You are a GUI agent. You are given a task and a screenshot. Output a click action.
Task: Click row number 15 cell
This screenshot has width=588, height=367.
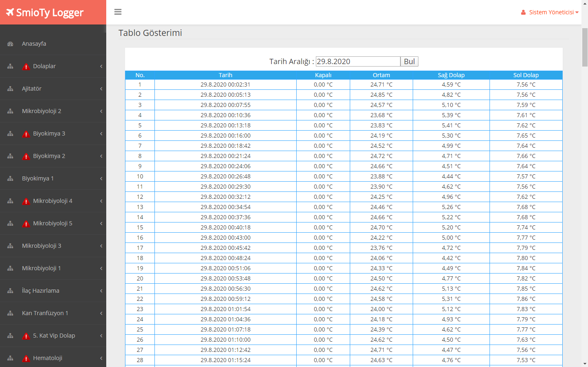[140, 227]
